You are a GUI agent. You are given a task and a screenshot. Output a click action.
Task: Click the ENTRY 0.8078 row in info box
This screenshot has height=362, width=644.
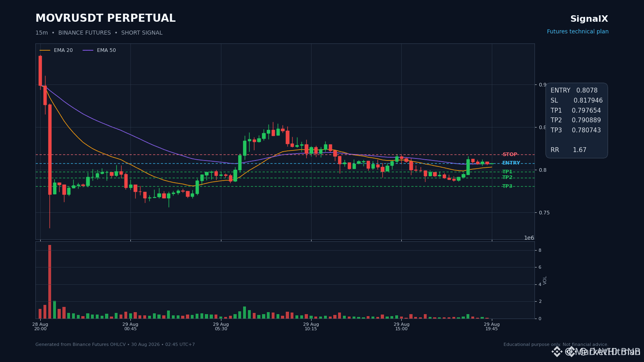point(574,90)
